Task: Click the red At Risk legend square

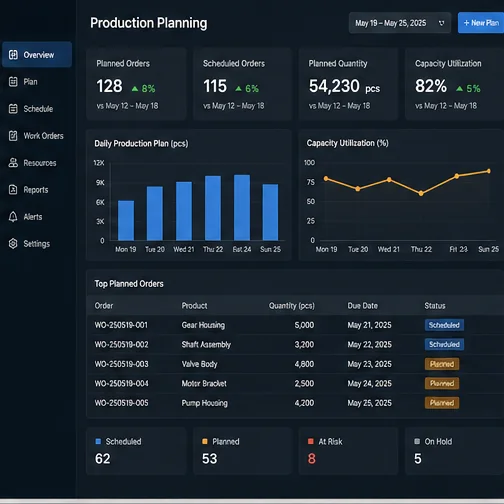Action: pyautogui.click(x=311, y=441)
